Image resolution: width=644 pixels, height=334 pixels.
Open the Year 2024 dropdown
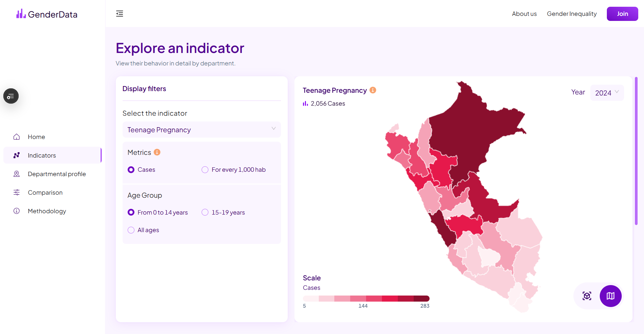[607, 93]
